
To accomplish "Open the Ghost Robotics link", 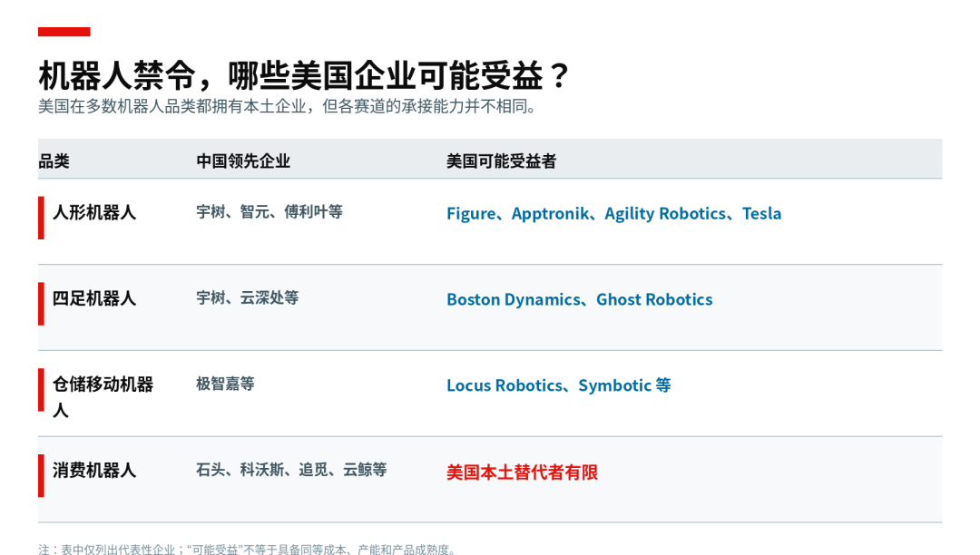I will (x=654, y=299).
